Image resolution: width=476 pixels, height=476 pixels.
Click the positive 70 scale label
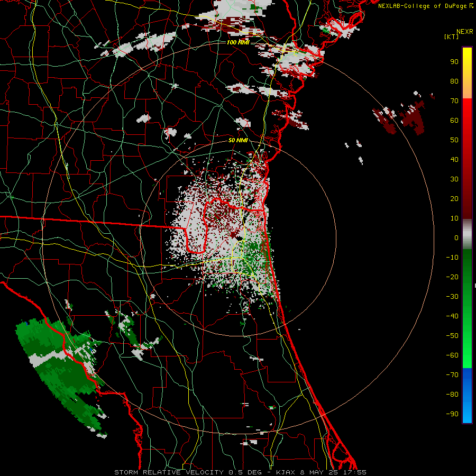[x=454, y=101]
